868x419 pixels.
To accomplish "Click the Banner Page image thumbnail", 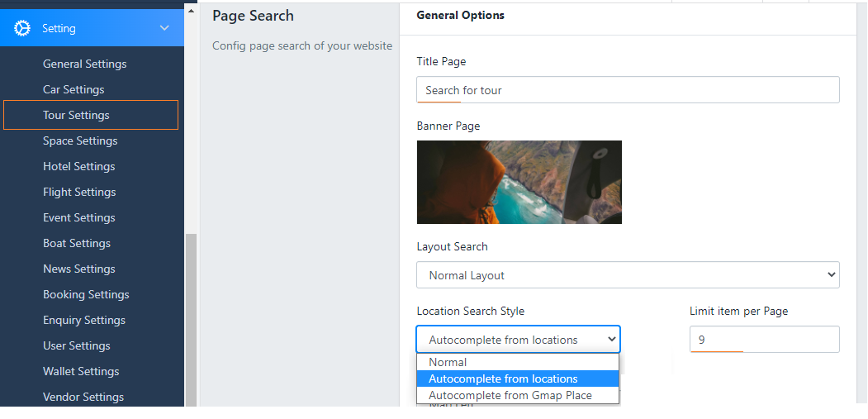I will (x=519, y=182).
